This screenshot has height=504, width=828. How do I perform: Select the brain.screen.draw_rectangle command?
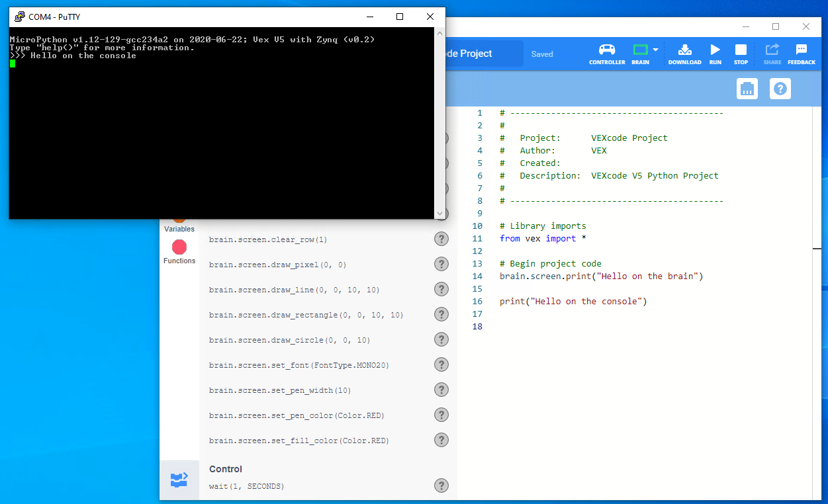306,315
